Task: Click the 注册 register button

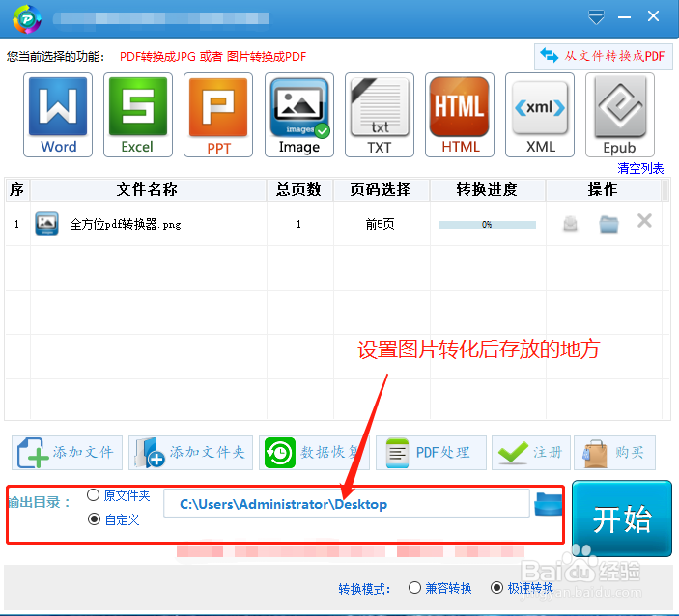Action: (x=531, y=453)
